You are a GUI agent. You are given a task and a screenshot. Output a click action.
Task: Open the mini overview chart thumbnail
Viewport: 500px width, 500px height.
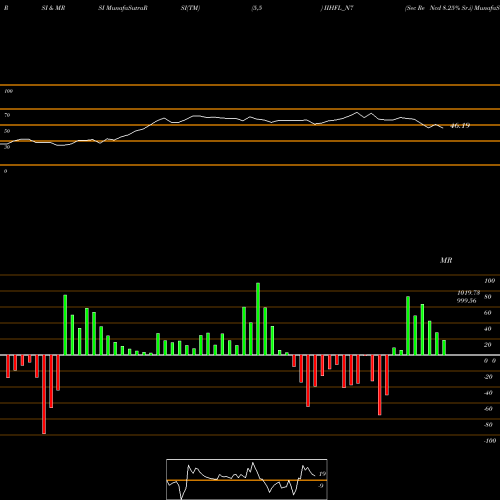pyautogui.click(x=247, y=479)
